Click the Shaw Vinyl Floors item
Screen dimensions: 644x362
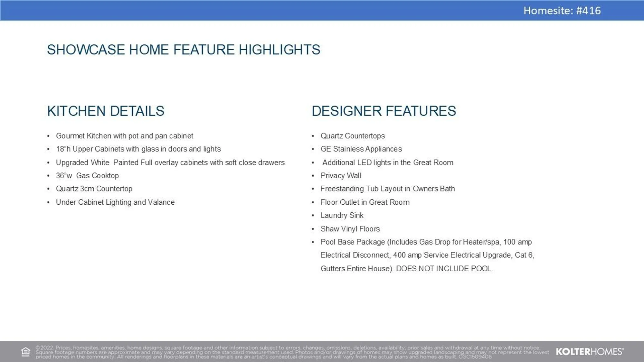coord(350,229)
